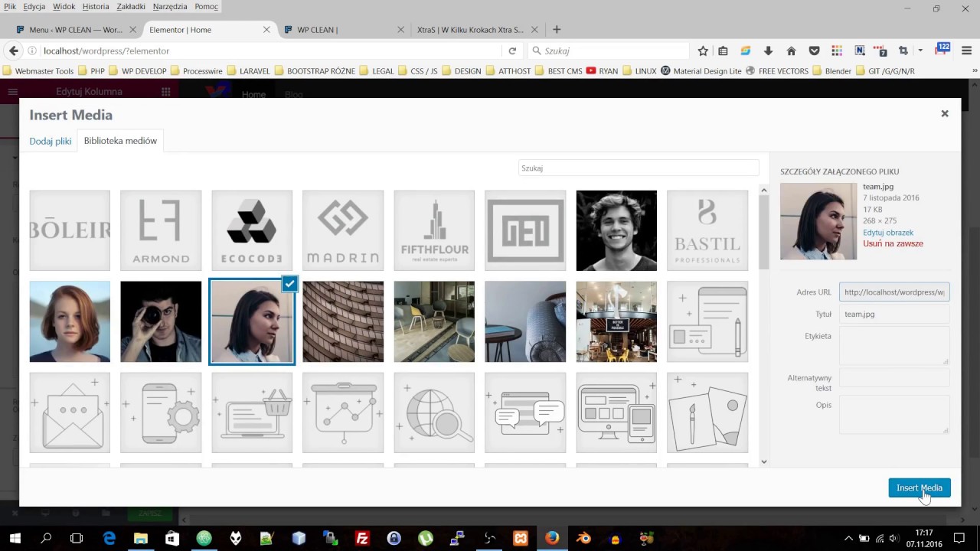Select the globe magnifier icon image
The image size is (980, 551).
click(x=434, y=412)
